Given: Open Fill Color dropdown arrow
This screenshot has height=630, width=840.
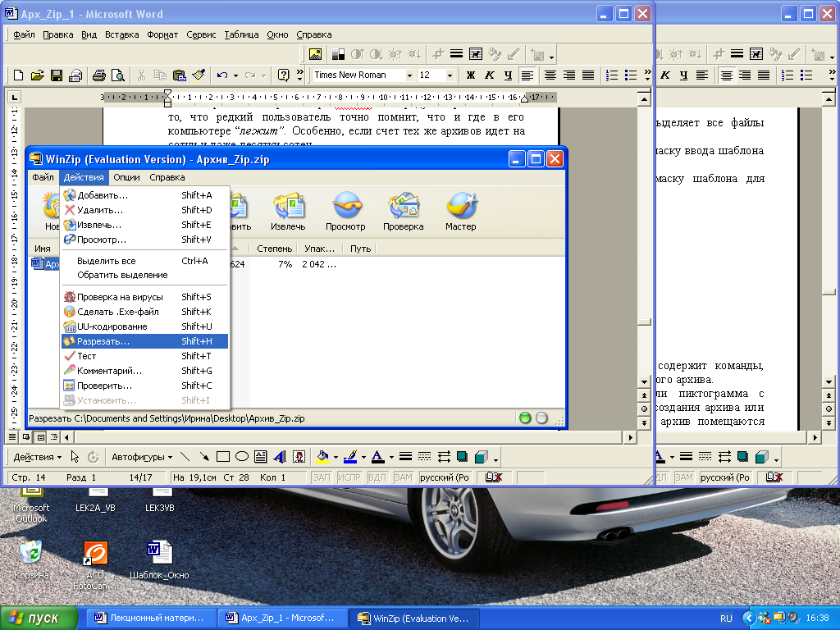Looking at the screenshot, I should [336, 457].
